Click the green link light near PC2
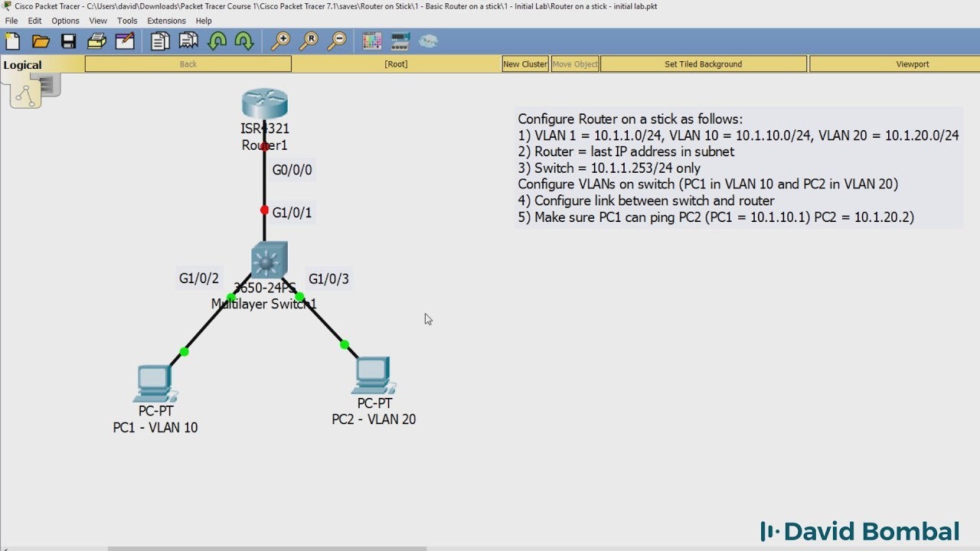Viewport: 980px width, 551px height. pyautogui.click(x=345, y=344)
